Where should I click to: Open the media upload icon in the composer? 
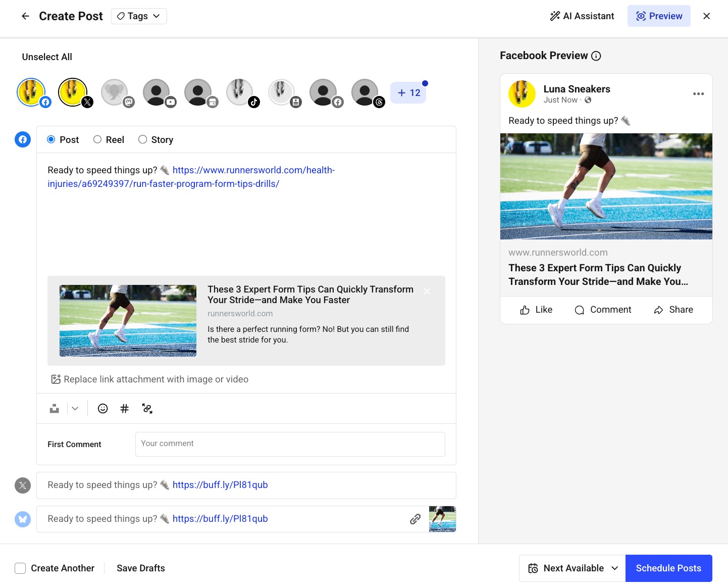(x=54, y=408)
